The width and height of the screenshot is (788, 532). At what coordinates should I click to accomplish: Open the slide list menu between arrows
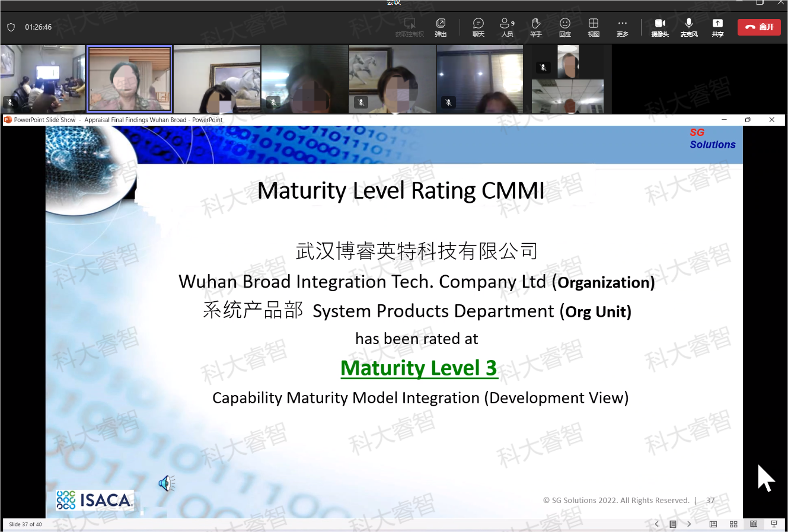pyautogui.click(x=673, y=524)
